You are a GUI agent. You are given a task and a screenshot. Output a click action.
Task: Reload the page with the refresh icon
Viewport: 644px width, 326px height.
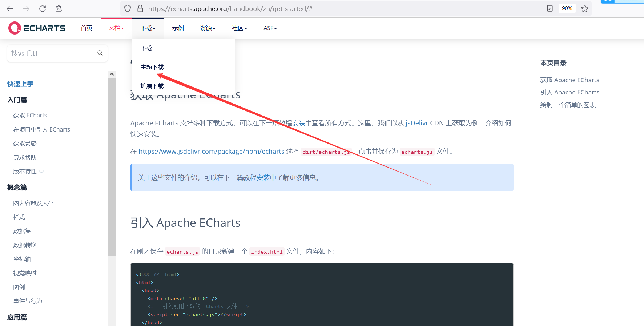[x=43, y=8]
